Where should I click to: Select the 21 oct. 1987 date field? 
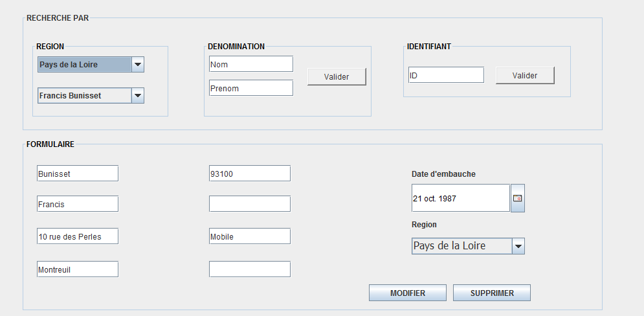[x=461, y=198]
